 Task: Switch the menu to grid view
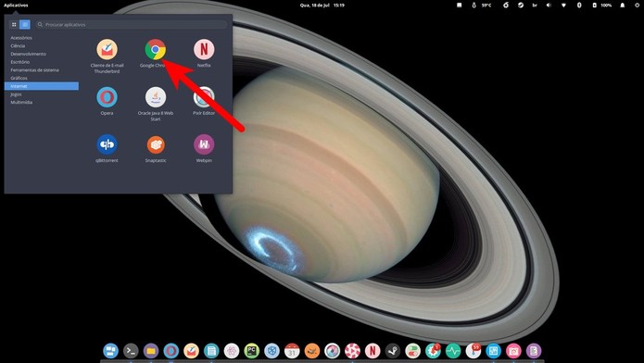coord(14,25)
